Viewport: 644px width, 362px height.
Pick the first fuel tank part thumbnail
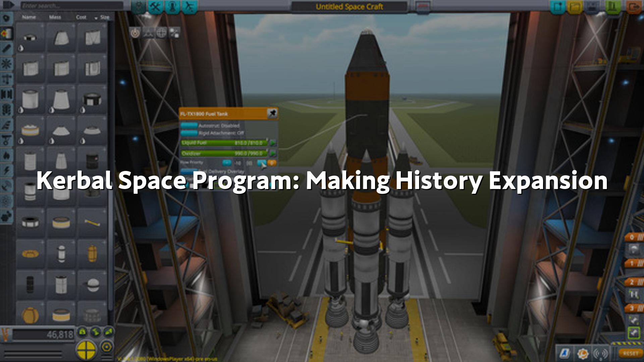(x=30, y=38)
